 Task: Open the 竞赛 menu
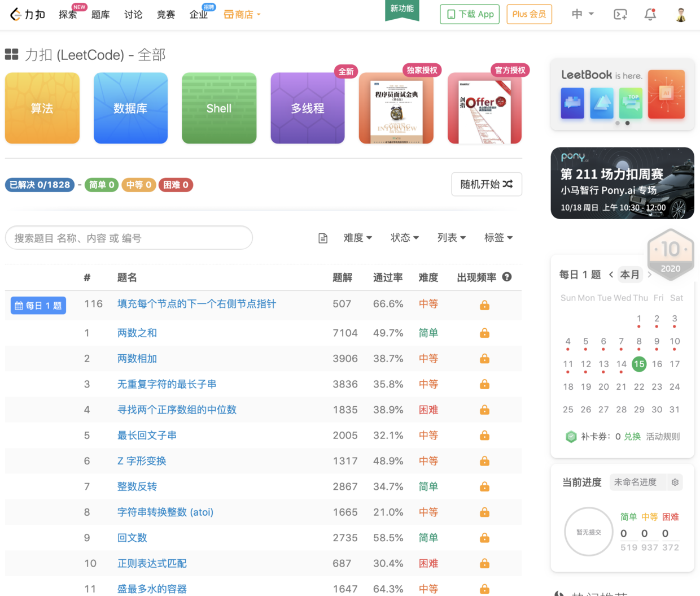click(166, 15)
